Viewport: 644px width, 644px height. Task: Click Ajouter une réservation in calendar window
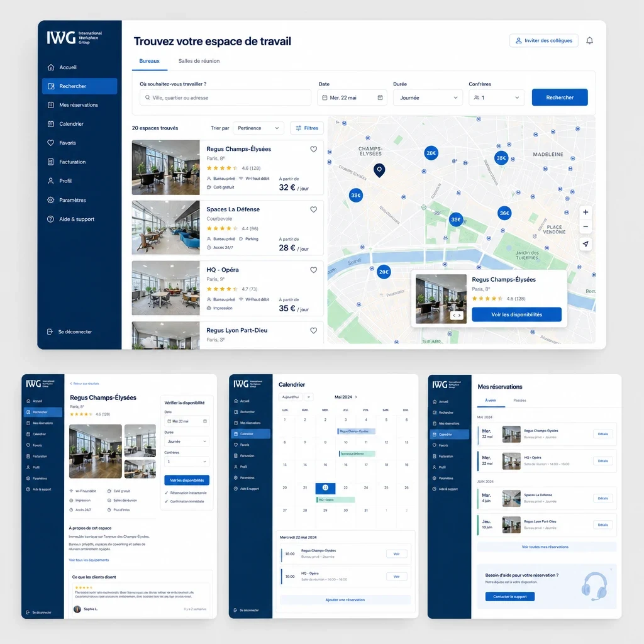coord(345,600)
